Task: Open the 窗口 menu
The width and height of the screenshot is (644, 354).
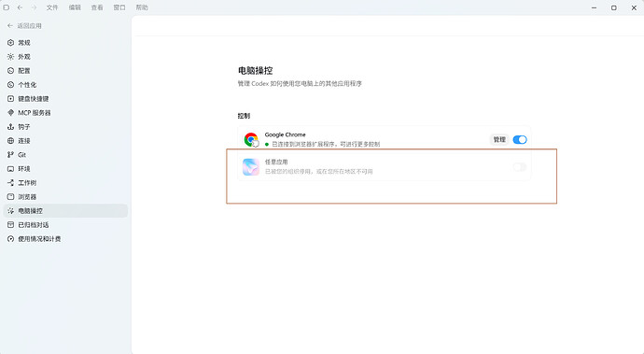Action: (119, 7)
